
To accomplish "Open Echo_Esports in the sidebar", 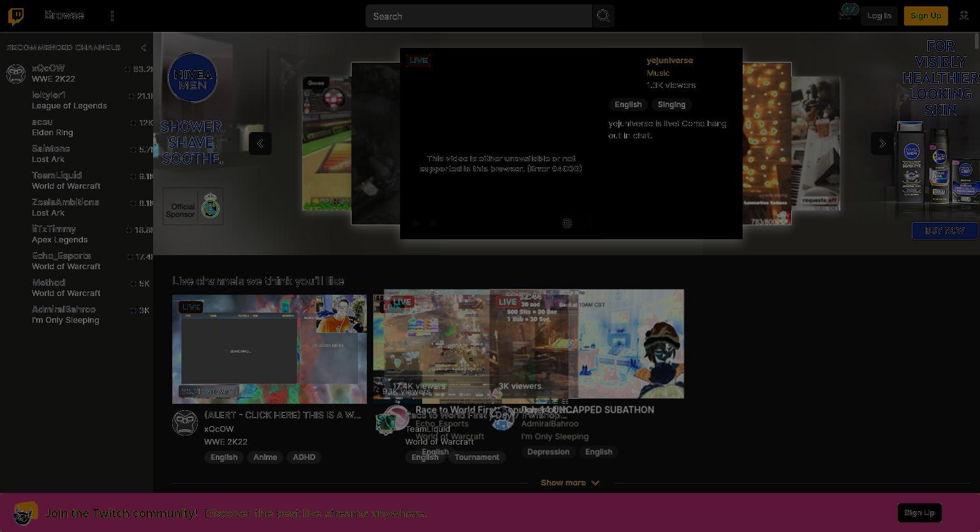I will [77, 261].
